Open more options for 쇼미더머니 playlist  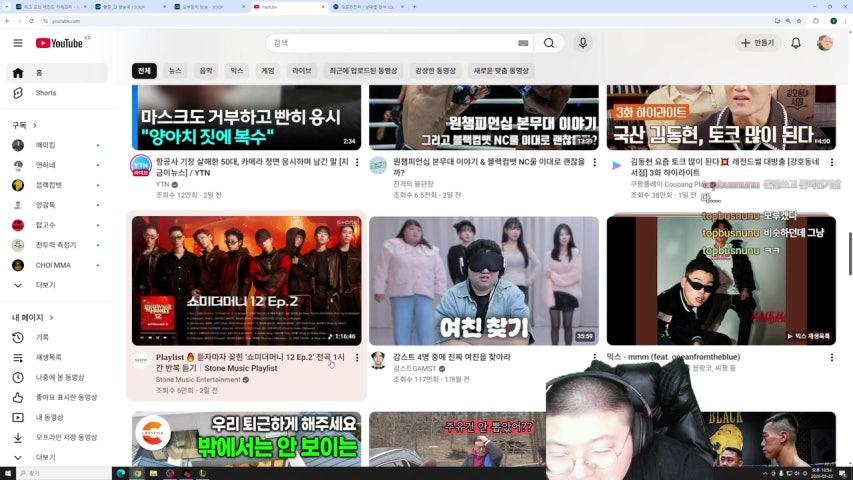(357, 358)
